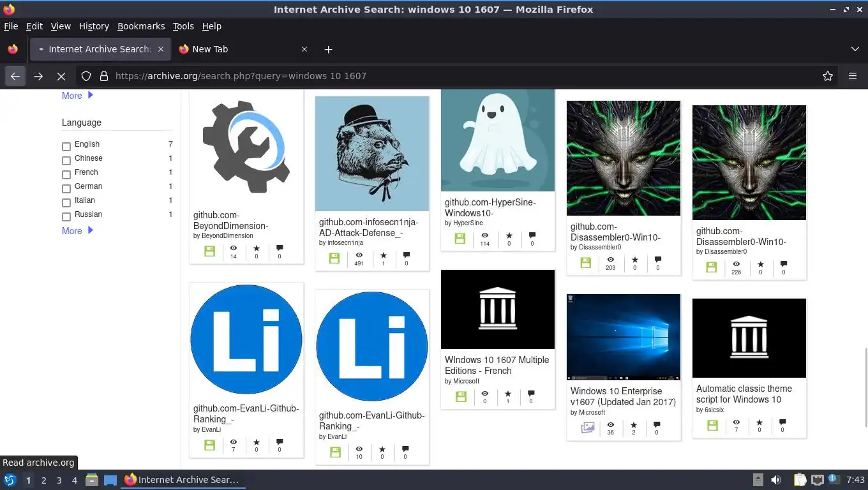Open the View menu
Image resolution: width=868 pixels, height=490 pixels.
(x=61, y=26)
